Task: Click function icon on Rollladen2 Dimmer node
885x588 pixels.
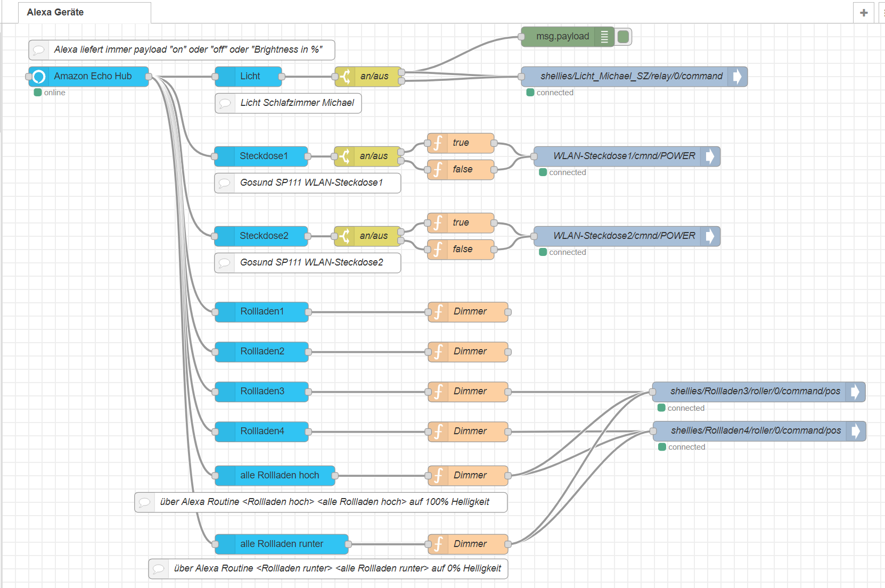Action: [438, 352]
